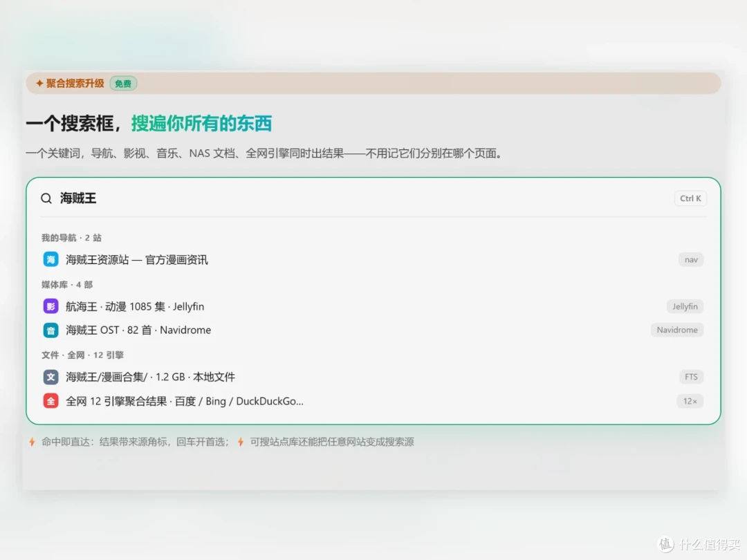Click the Jellyfin source badge
This screenshot has height=560, width=747.
click(x=685, y=306)
